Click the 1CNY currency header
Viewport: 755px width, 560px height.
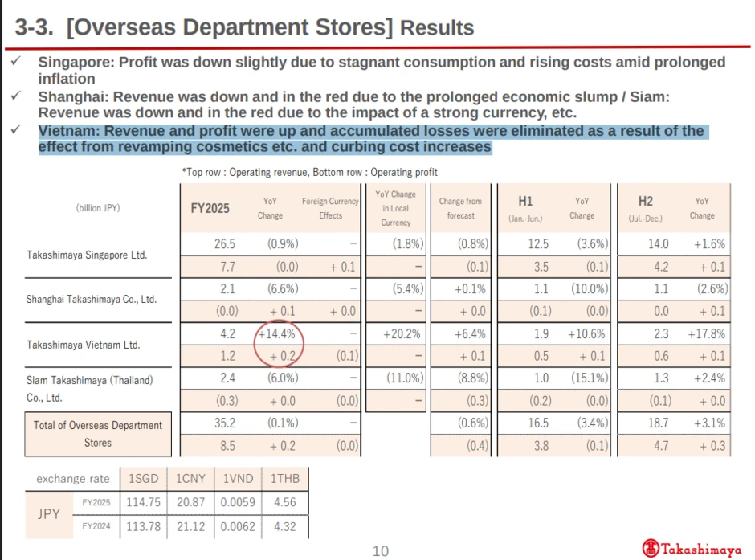tap(190, 479)
